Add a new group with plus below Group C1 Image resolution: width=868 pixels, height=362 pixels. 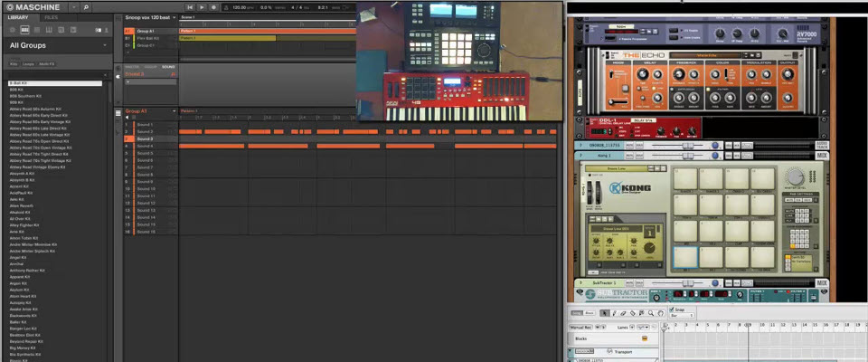[127, 52]
